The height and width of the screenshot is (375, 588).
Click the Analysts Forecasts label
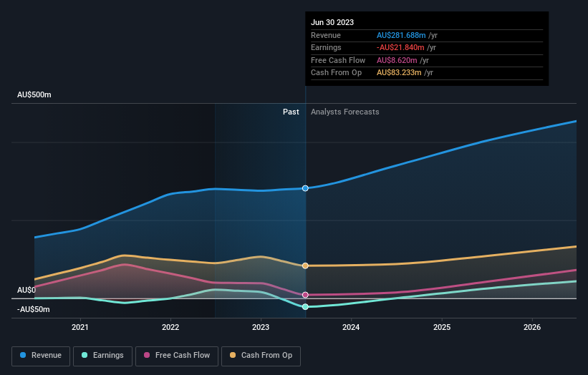click(345, 112)
